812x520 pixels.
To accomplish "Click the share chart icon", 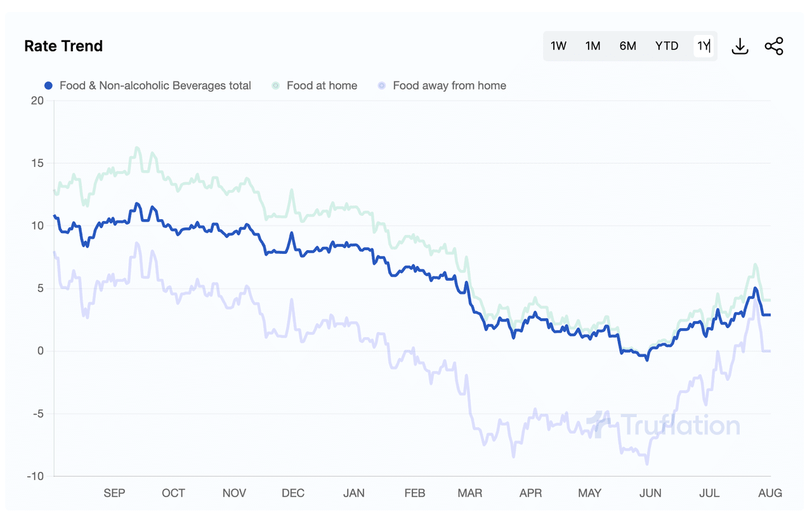I will coord(774,46).
